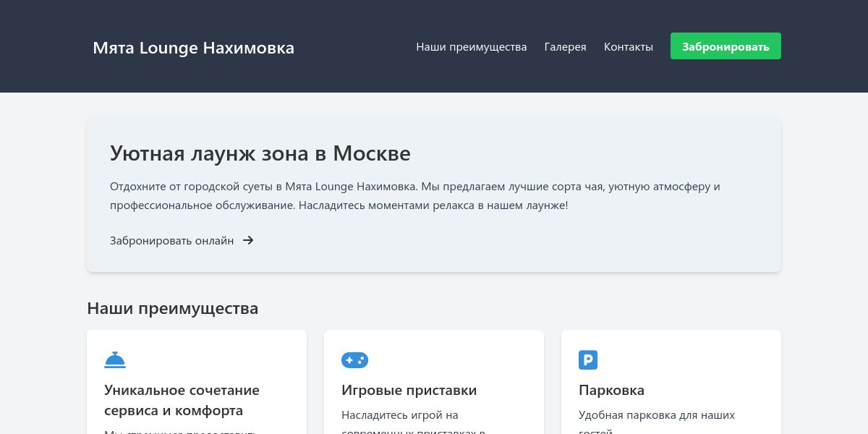Click the arrow next to Забронировать онлайн
The image size is (868, 434).
248,240
